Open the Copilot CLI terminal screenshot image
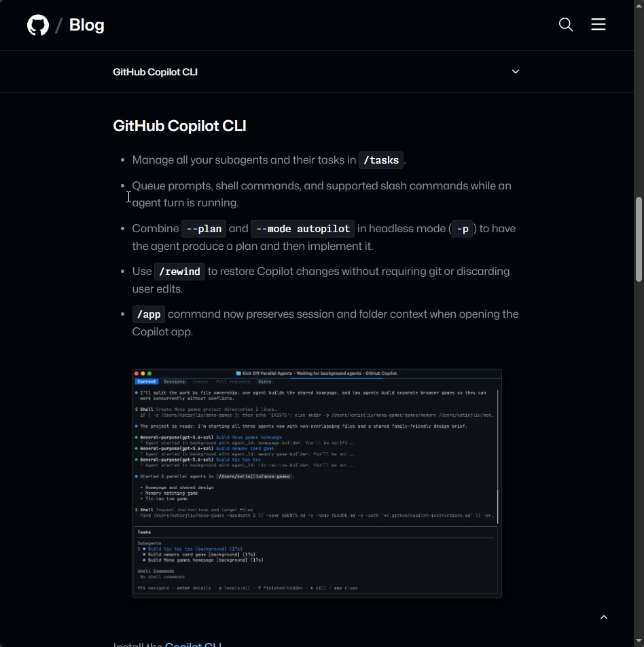This screenshot has height=647, width=644. pos(317,483)
